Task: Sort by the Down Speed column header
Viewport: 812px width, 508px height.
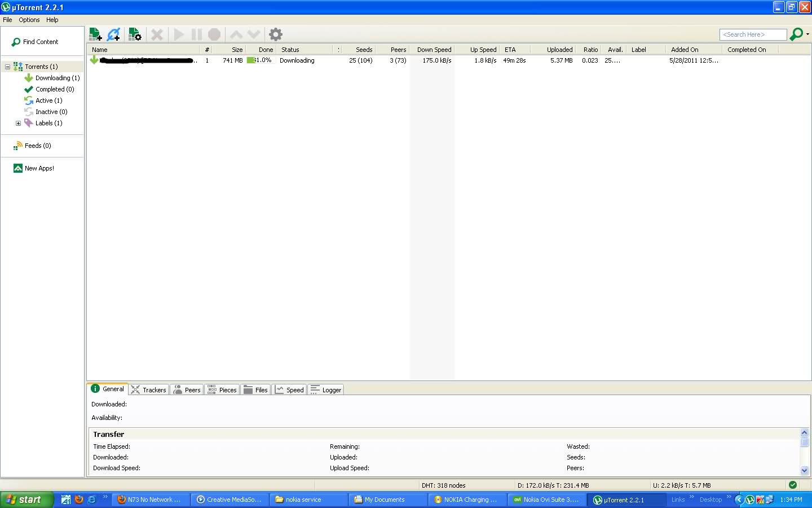Action: 432,50
